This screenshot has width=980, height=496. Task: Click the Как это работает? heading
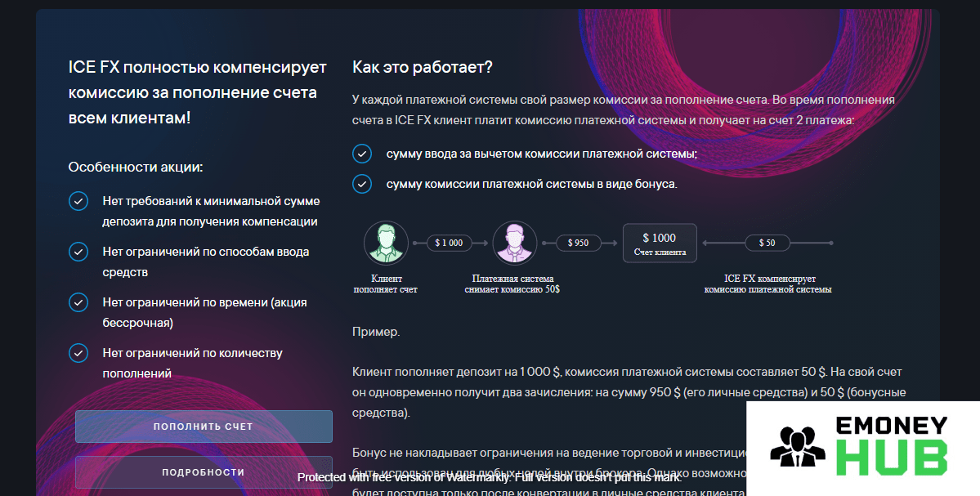[423, 68]
